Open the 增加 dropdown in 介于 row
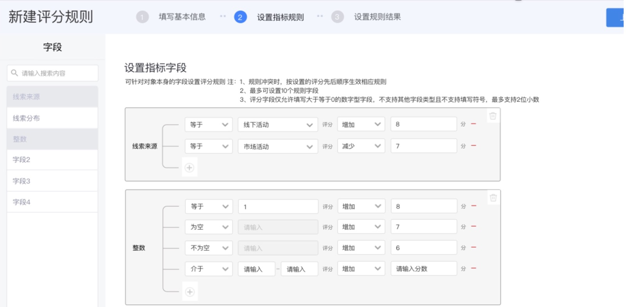 point(361,269)
